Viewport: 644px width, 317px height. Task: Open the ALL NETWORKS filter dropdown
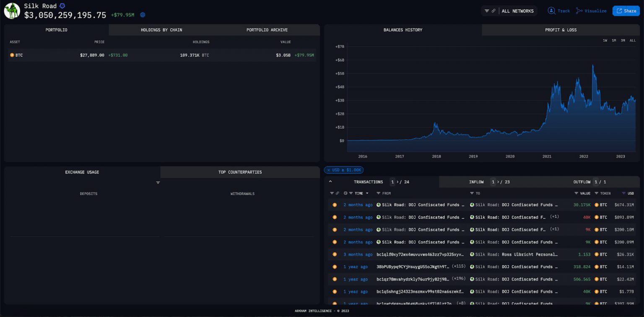(517, 11)
